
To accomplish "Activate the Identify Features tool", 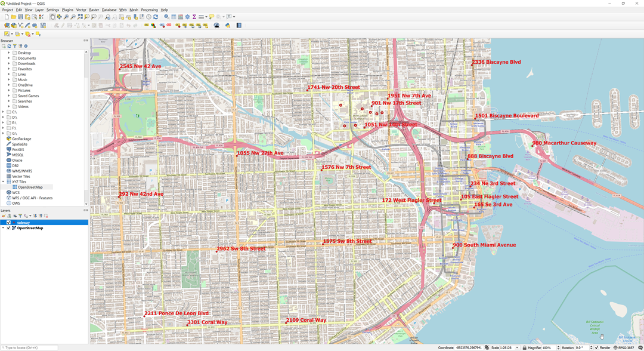I will [167, 17].
